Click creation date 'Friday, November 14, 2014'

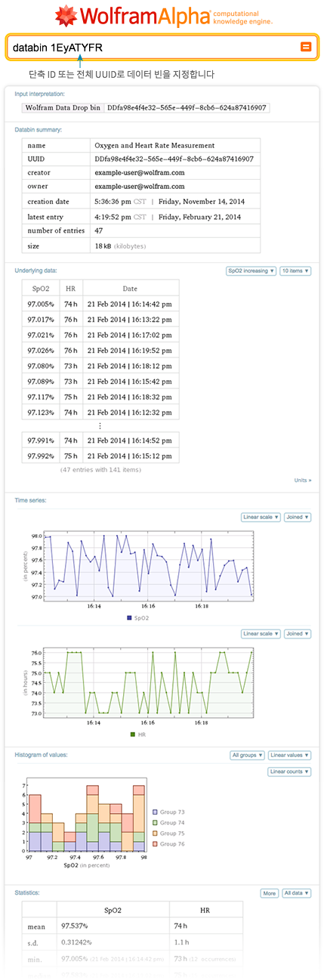(x=200, y=202)
